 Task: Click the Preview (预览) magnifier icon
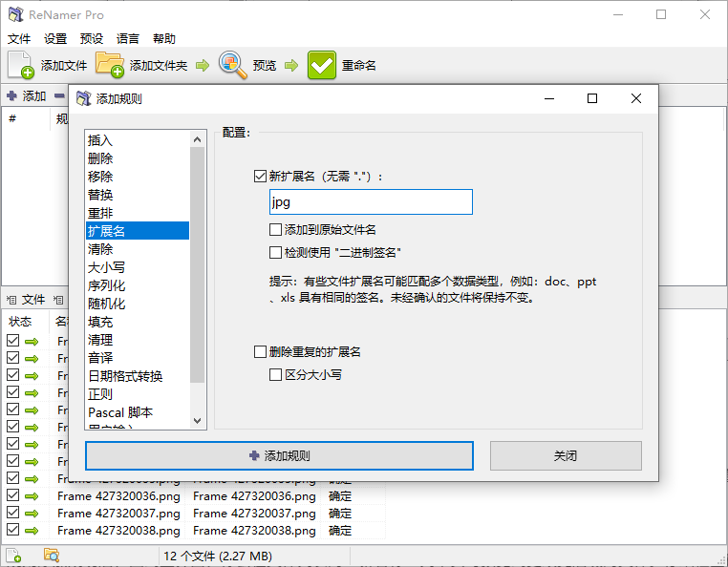(232, 65)
